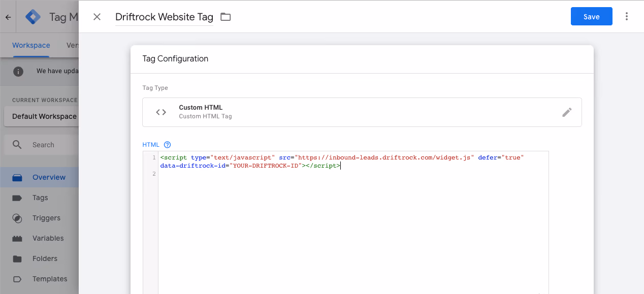The height and width of the screenshot is (294, 644).
Task: Click the search magnifier icon
Action: coord(17,145)
